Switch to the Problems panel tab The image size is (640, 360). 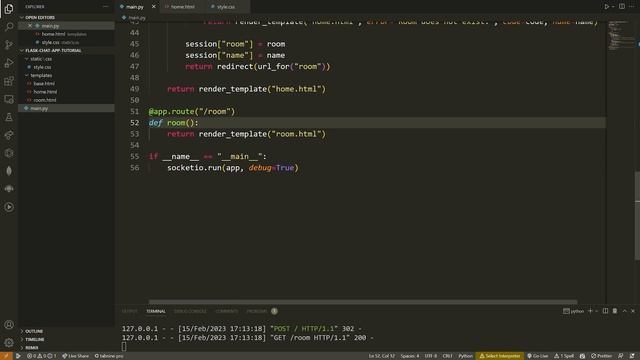click(256, 311)
